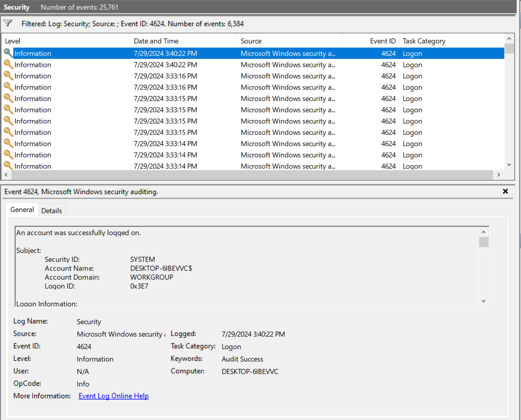Viewport: 521px width, 420px height.
Task: Click the 'Subject:' heading in description
Action: pyautogui.click(x=28, y=251)
